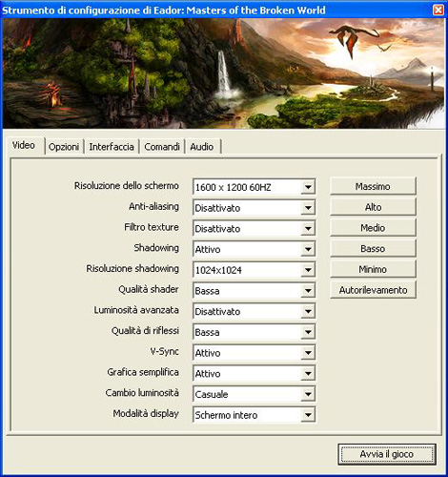The width and height of the screenshot is (448, 477).
Task: Expand the Risoluzione shadowing dropdown
Action: (255, 270)
